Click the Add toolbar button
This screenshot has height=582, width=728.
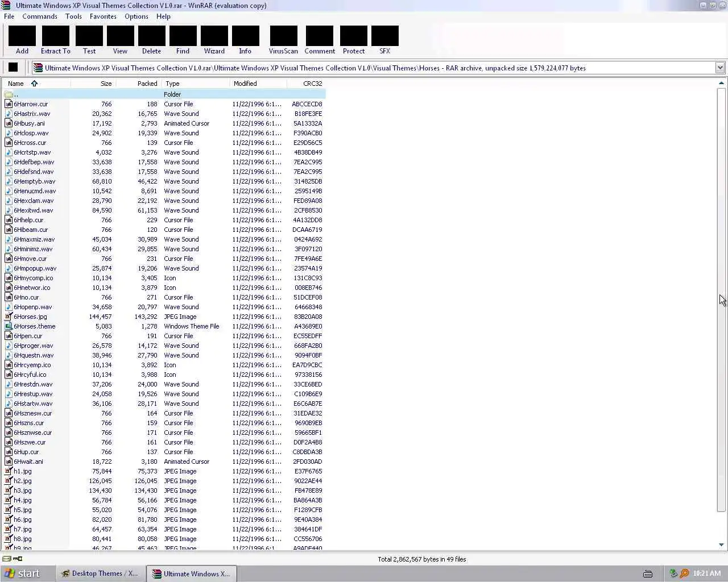(22, 40)
